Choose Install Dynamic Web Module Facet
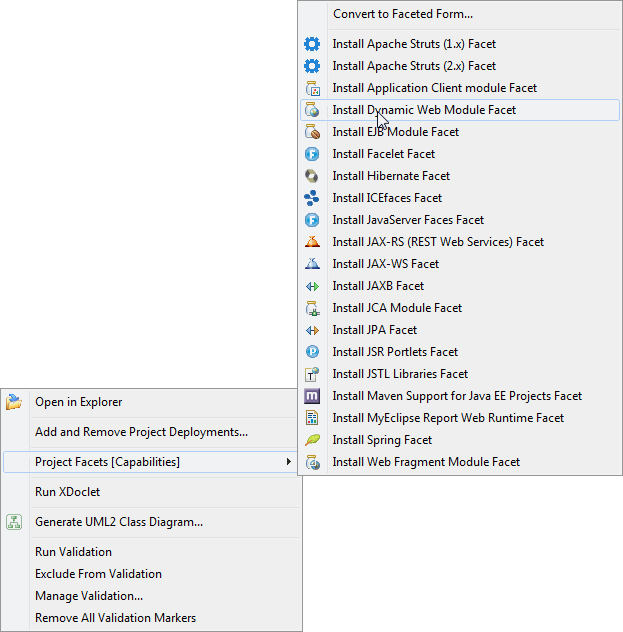The image size is (623, 632). click(424, 110)
